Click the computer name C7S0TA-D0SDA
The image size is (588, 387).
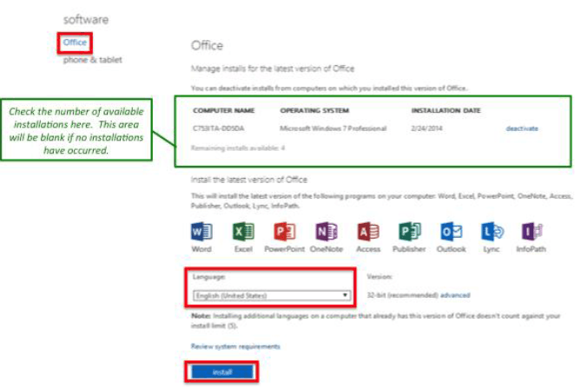(218, 128)
